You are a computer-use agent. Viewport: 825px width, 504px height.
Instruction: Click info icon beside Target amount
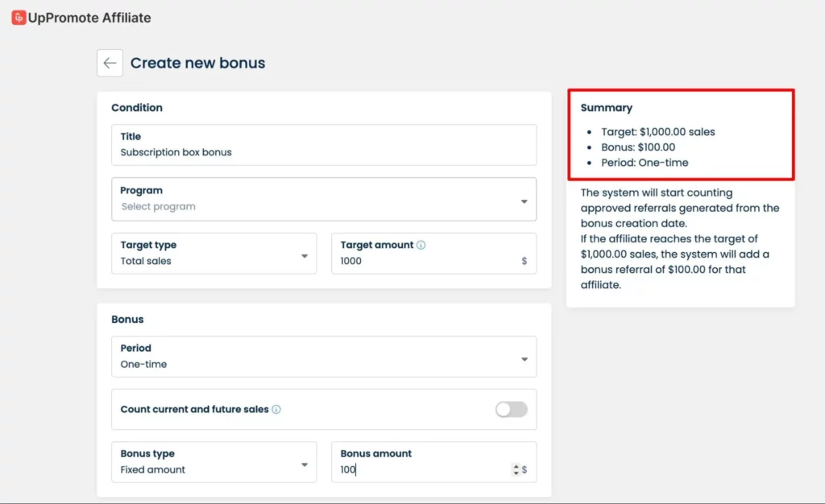point(421,245)
